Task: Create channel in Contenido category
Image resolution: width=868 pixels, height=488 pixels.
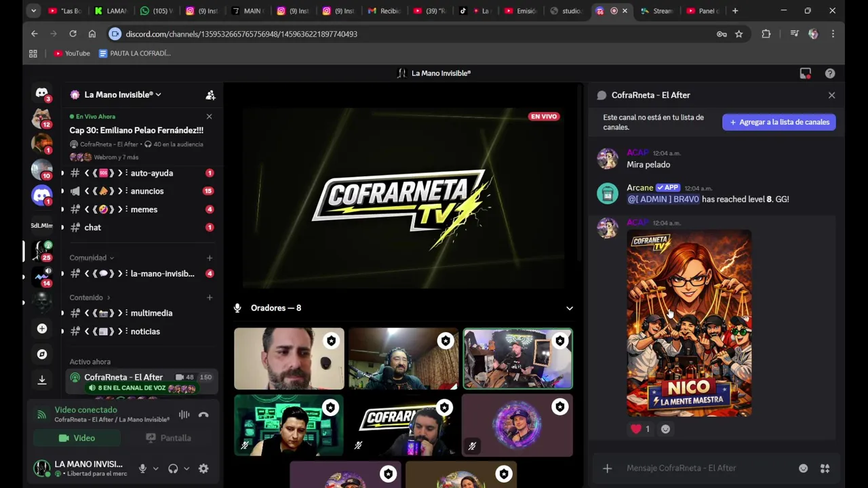Action: (209, 298)
